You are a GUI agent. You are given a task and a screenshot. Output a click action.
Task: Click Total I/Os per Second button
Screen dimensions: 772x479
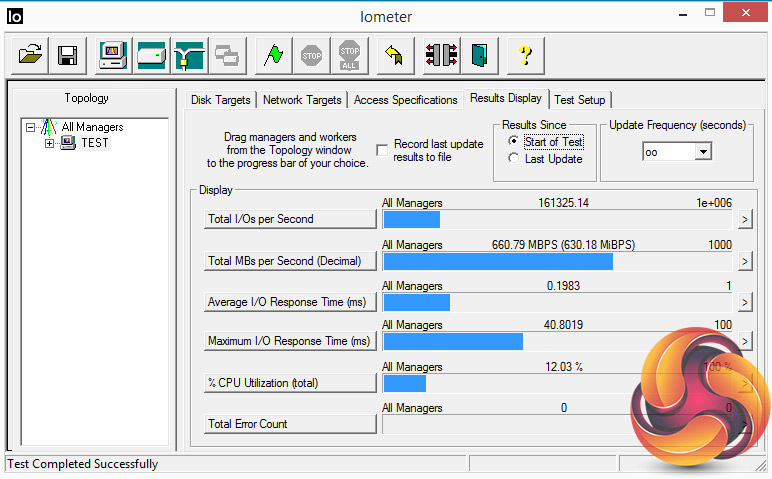click(290, 219)
